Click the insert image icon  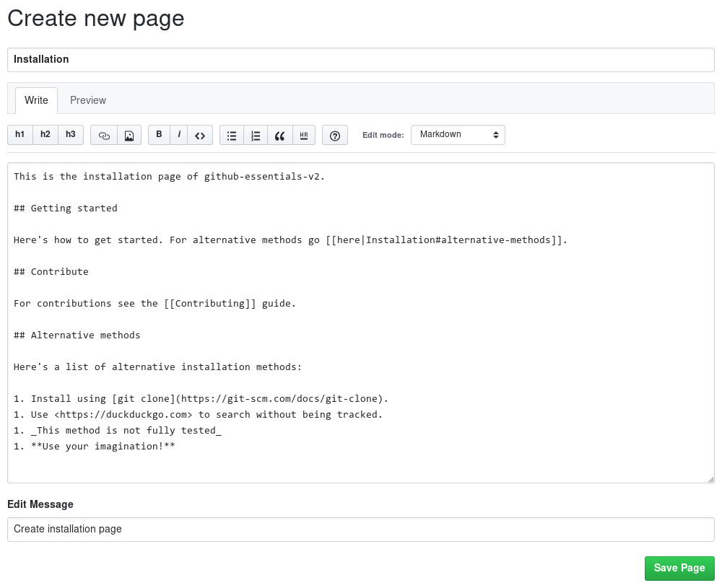tap(129, 136)
